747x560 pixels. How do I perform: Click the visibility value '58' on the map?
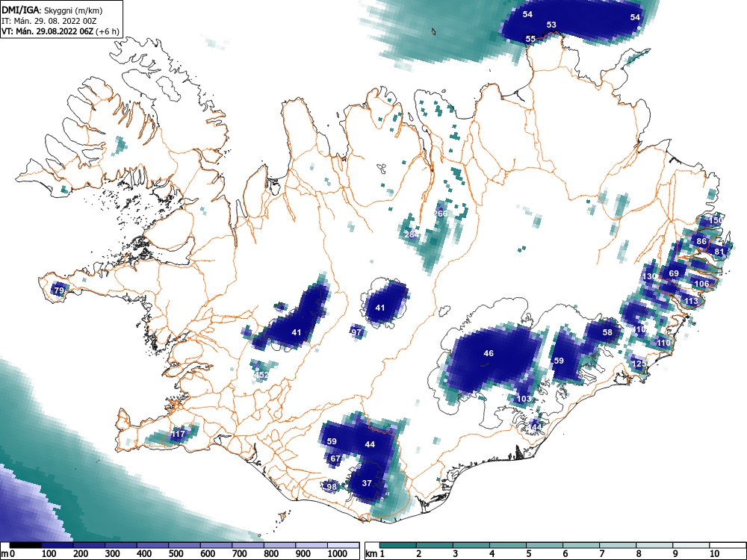tap(607, 332)
